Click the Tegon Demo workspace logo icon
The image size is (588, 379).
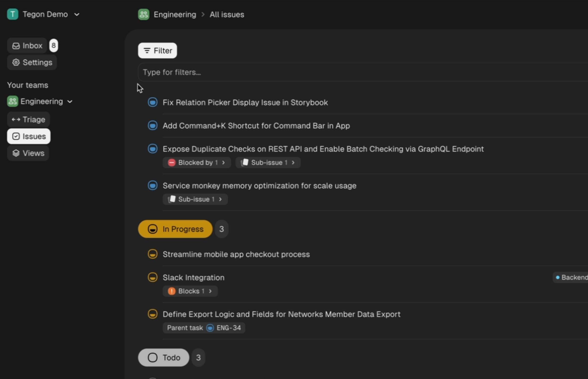(12, 14)
